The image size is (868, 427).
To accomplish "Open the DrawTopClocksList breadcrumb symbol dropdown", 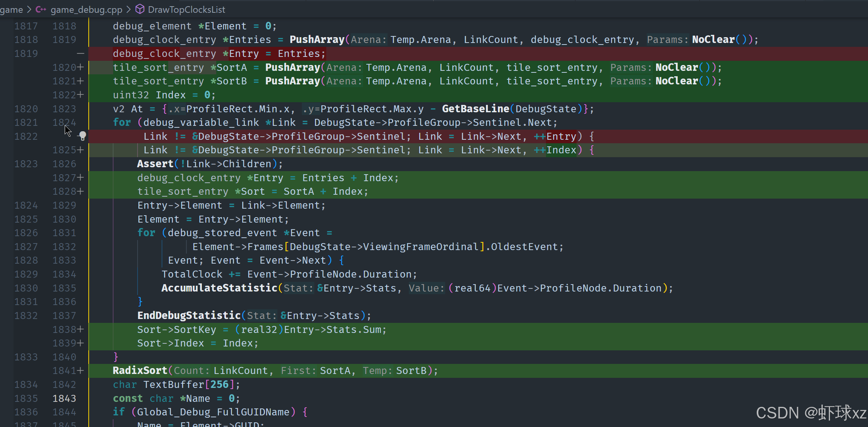I will coord(186,9).
